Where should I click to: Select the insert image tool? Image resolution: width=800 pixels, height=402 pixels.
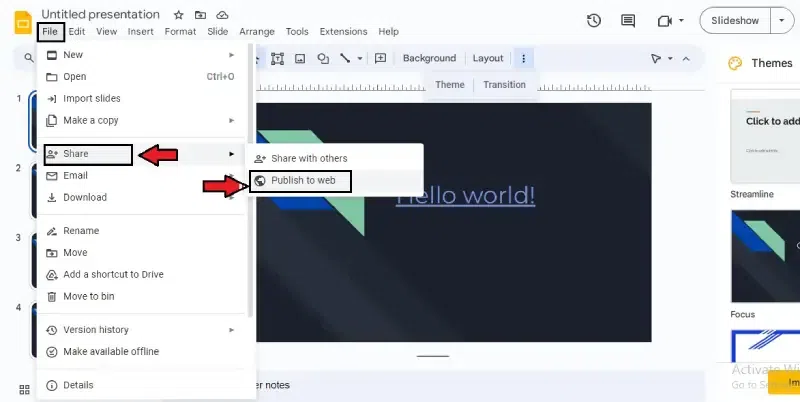click(x=300, y=58)
